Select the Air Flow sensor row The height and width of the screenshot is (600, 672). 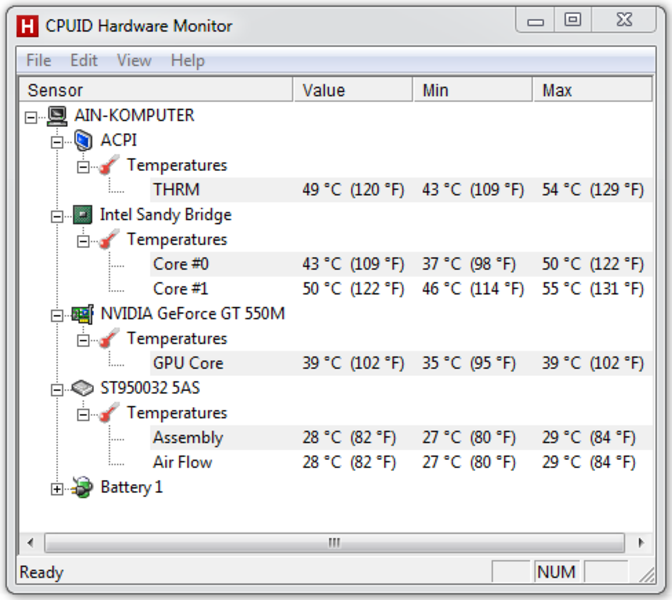(x=401, y=462)
